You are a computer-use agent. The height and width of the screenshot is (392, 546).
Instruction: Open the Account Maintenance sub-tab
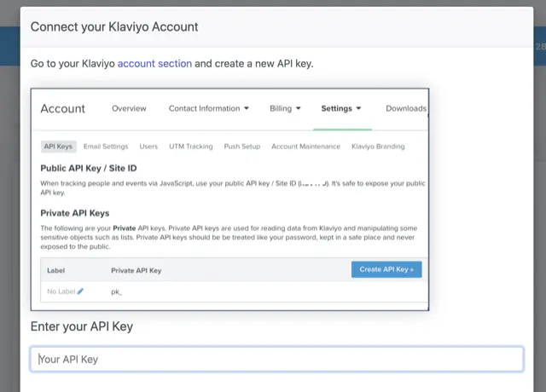point(305,147)
